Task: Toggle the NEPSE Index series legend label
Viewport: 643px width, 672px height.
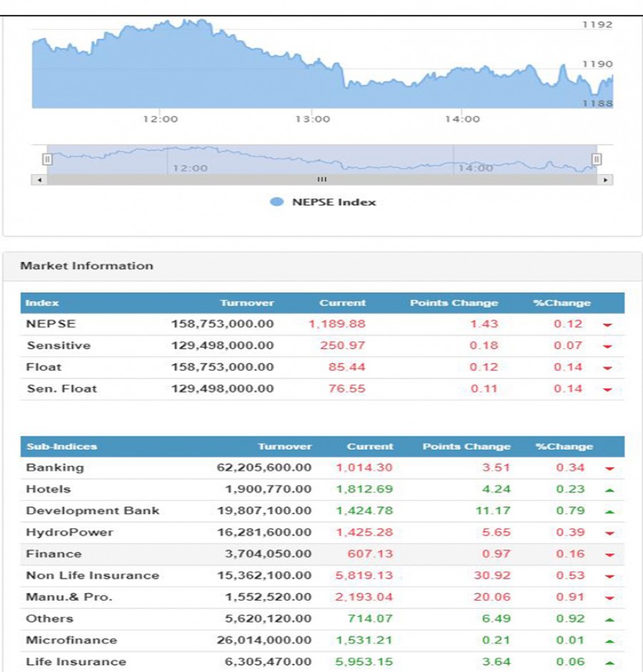Action: (x=334, y=202)
